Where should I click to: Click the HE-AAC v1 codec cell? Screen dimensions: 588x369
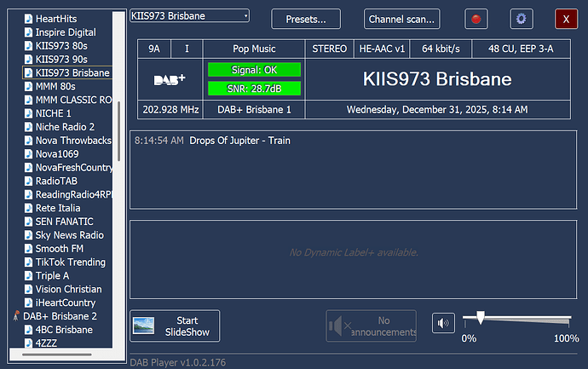pyautogui.click(x=382, y=49)
